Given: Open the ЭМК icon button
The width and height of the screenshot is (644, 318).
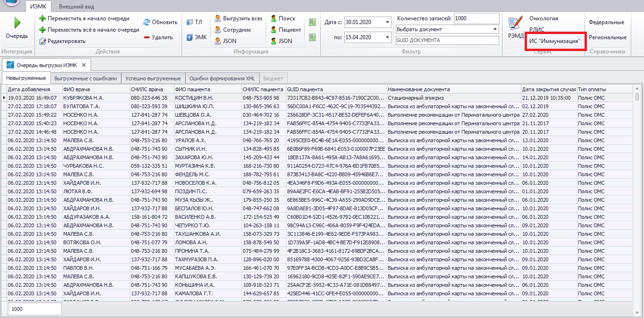Looking at the screenshot, I should click(x=189, y=37).
